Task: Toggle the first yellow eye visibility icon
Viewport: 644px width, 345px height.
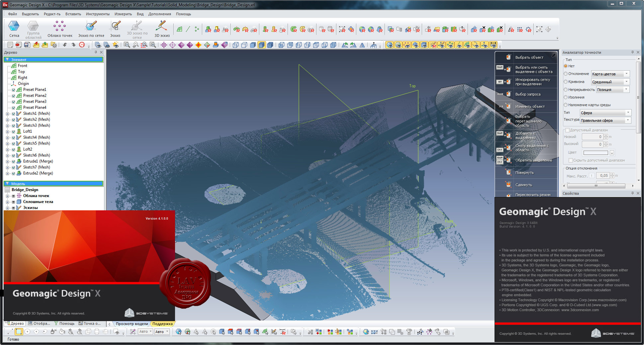Action: tap(390, 45)
